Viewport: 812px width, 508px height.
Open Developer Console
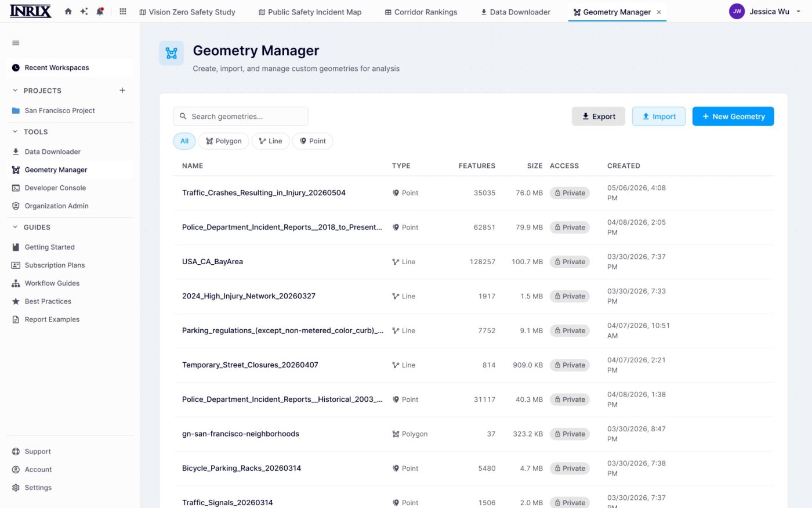tap(70, 188)
